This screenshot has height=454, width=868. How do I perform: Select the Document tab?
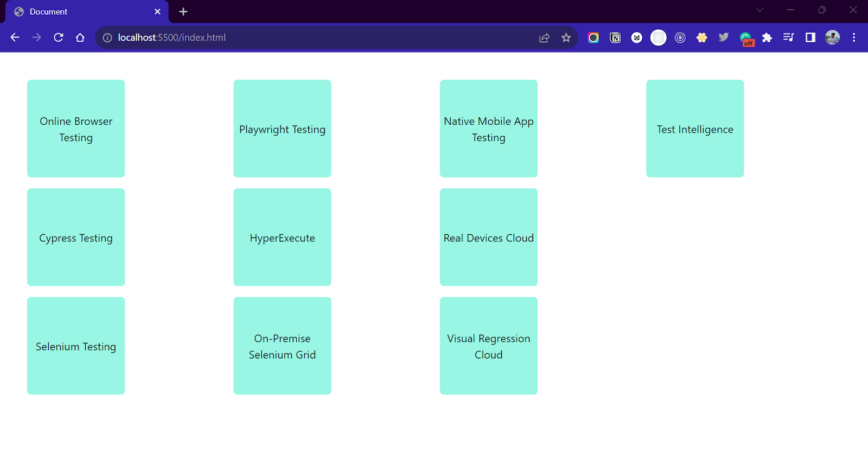click(x=87, y=12)
